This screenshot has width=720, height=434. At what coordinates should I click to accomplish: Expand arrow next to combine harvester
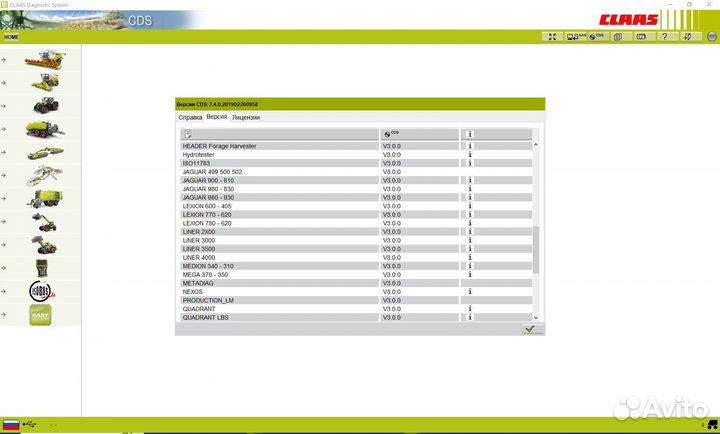4,60
